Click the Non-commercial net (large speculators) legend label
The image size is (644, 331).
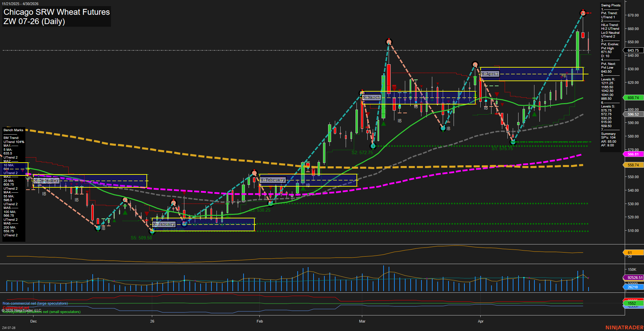point(35,303)
